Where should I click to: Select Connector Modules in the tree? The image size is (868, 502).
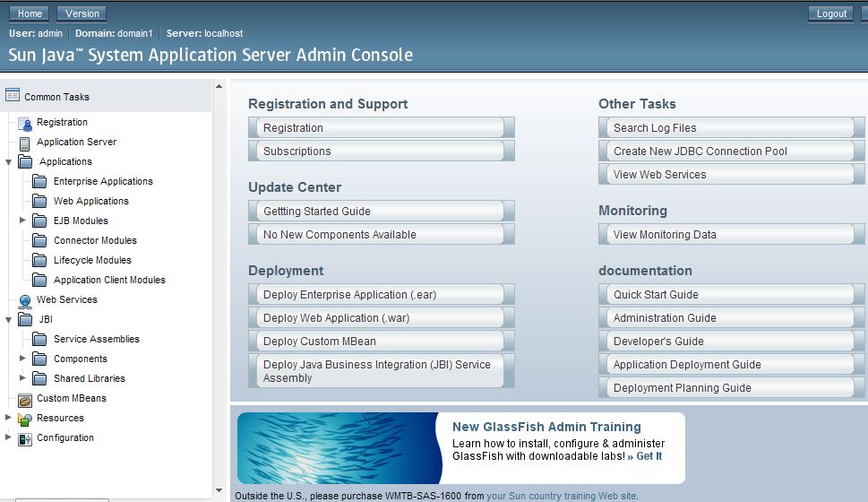pos(95,240)
